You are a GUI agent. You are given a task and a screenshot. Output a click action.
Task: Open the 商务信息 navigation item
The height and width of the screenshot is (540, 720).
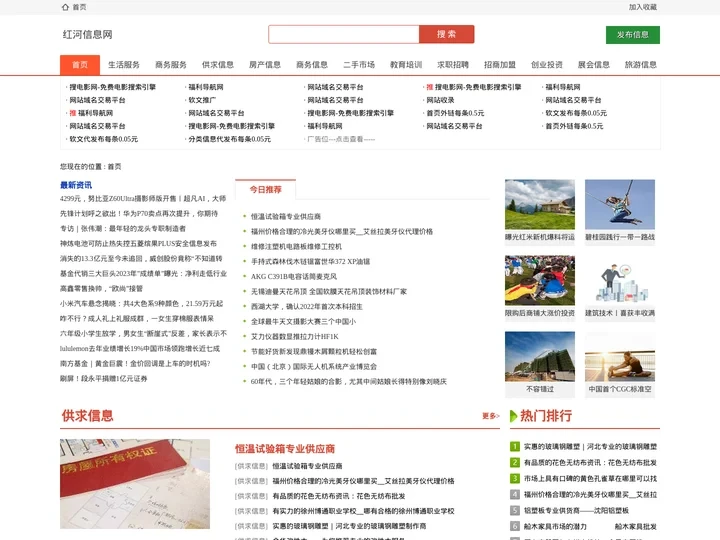click(x=312, y=65)
